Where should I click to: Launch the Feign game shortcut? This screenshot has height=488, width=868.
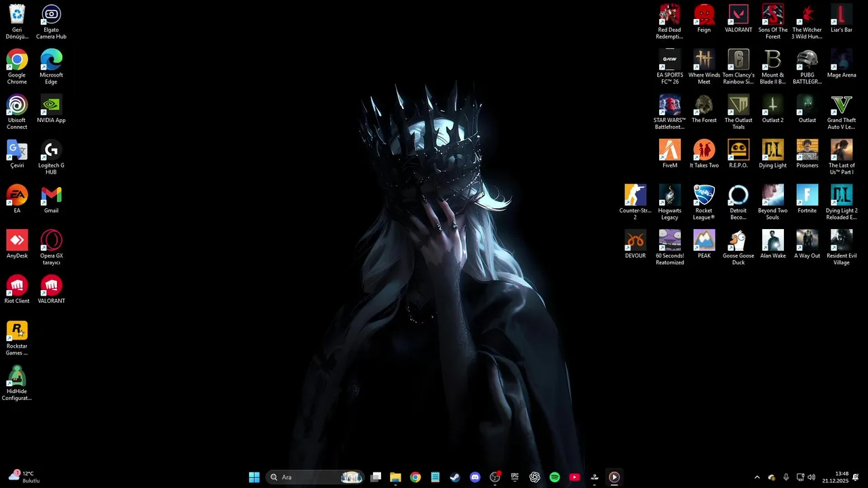tap(704, 19)
